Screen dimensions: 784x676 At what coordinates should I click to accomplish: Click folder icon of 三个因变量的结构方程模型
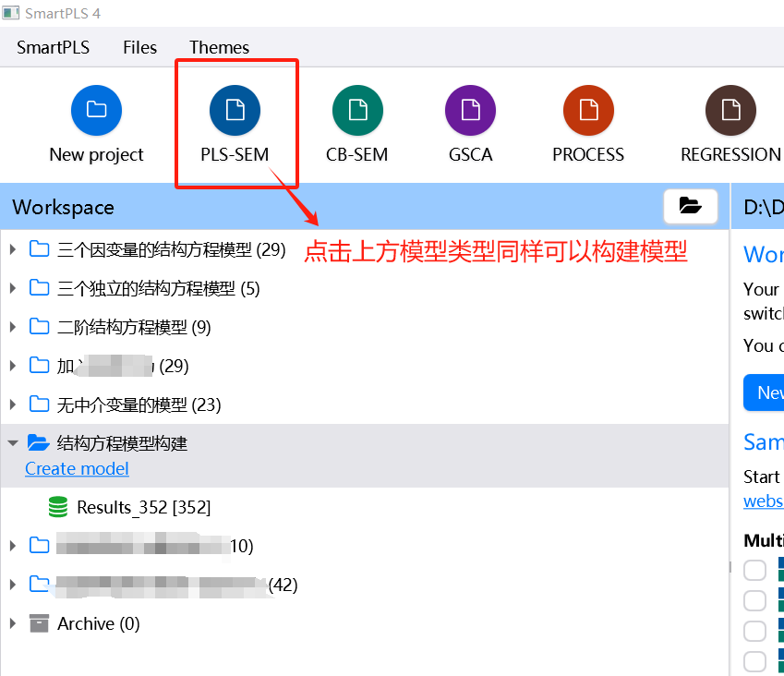(x=39, y=248)
